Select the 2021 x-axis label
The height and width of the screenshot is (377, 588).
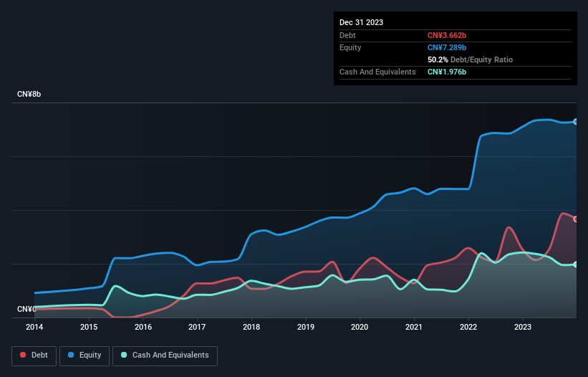414,327
